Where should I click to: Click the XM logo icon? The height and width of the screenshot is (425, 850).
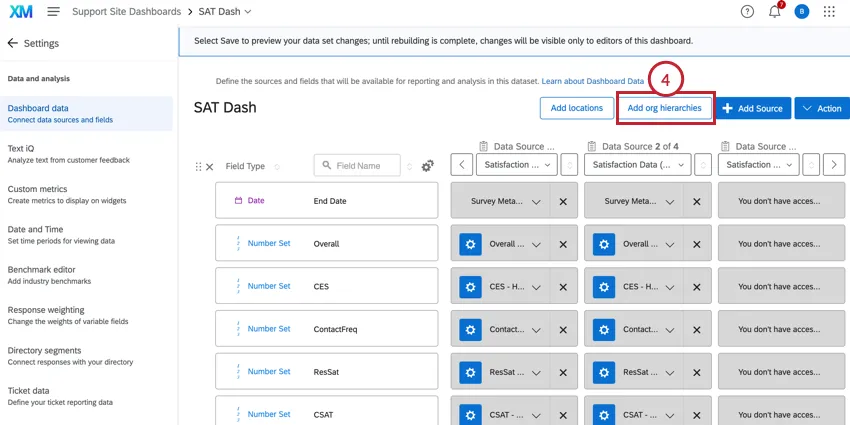20,12
